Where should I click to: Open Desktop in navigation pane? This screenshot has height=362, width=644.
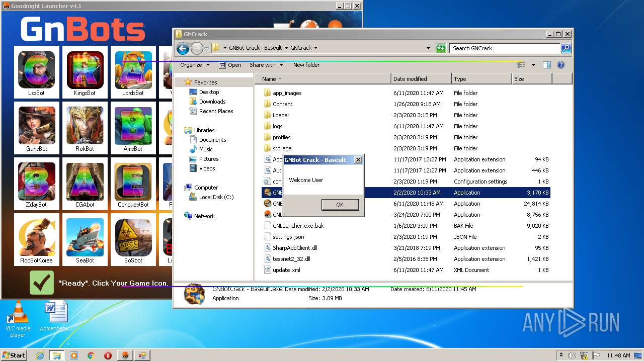[204, 92]
